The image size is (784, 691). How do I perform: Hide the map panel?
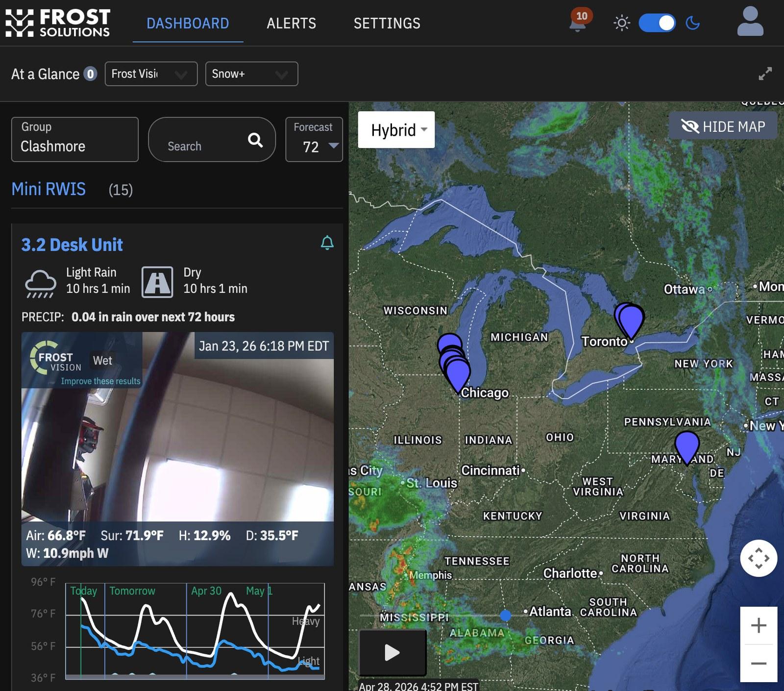pyautogui.click(x=723, y=126)
